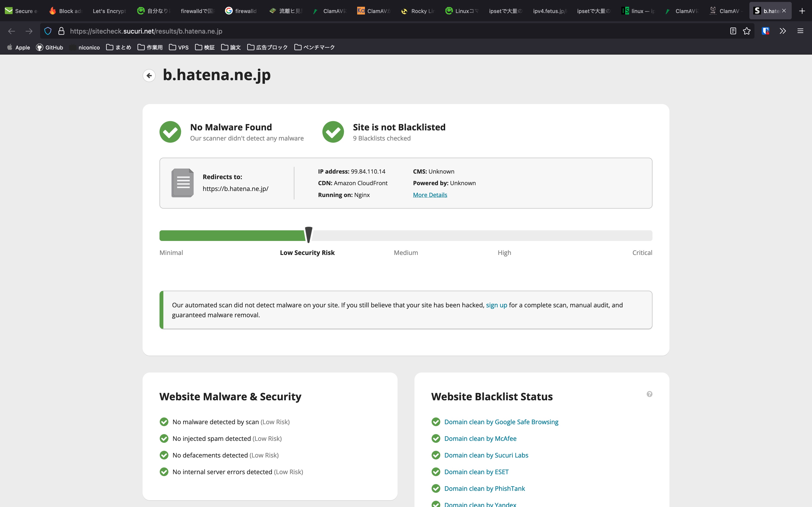
Task: Click the tracking protection shield icon
Action: coord(48,31)
